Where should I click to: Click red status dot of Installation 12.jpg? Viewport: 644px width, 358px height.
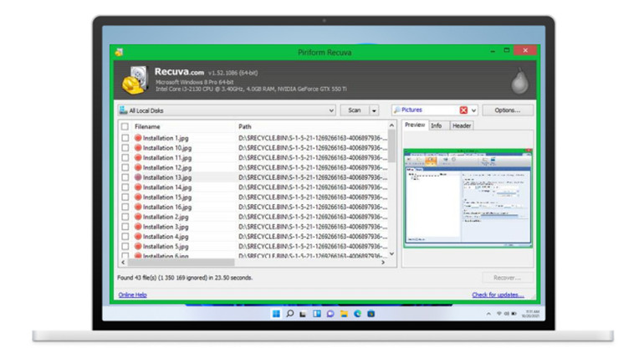tap(138, 167)
